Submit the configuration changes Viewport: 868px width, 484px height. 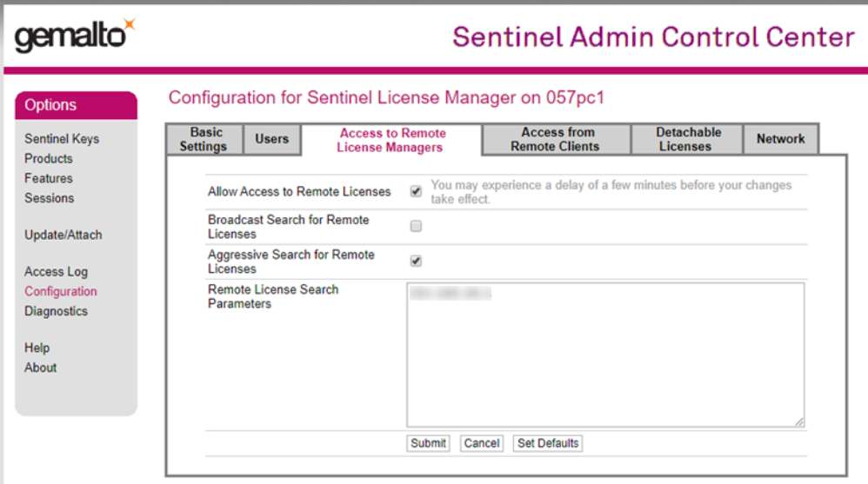(x=428, y=444)
